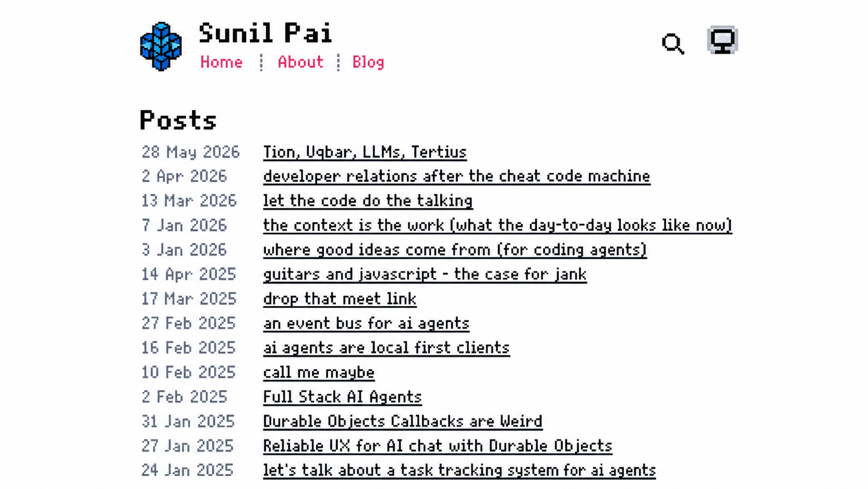Open drop that meet link post

pyautogui.click(x=340, y=299)
